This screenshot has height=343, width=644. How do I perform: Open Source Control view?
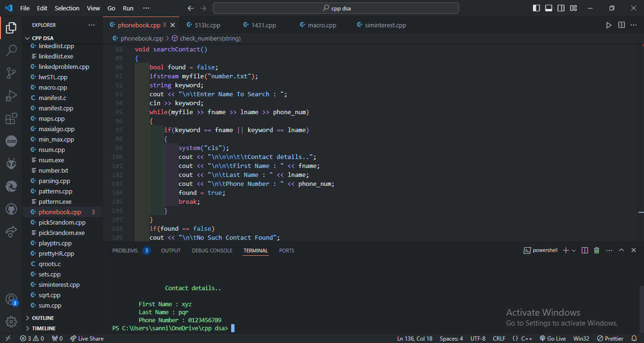click(11, 73)
